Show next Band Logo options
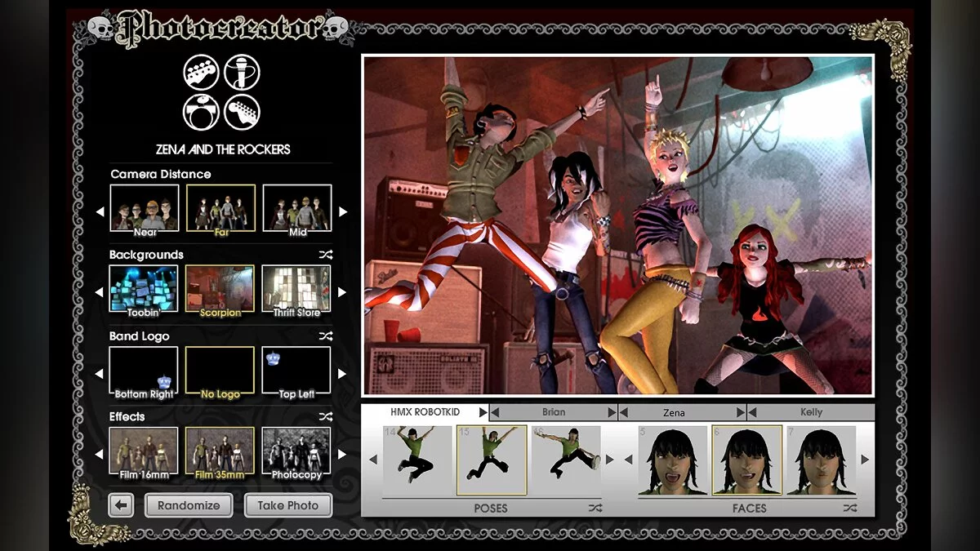This screenshot has width=980, height=551. point(343,374)
